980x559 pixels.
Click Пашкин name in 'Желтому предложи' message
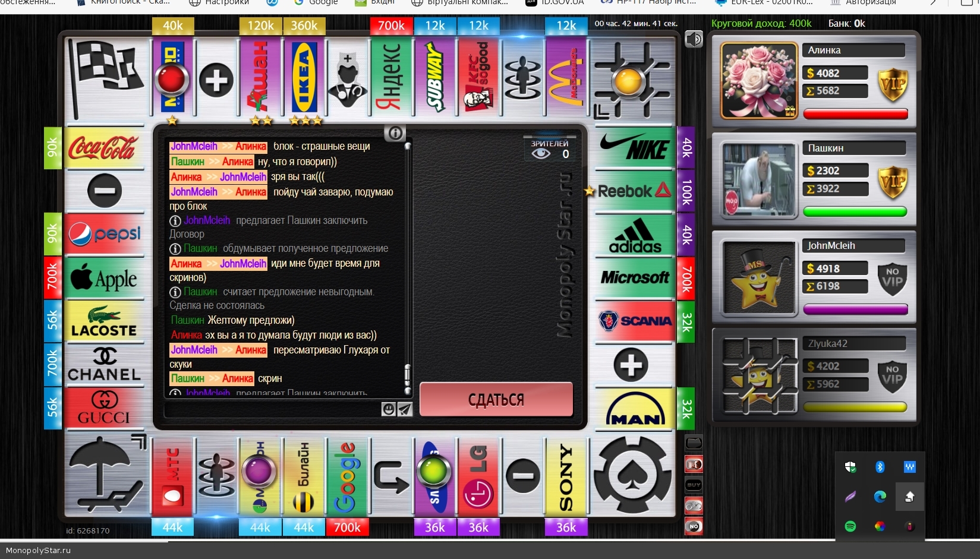coord(187,320)
